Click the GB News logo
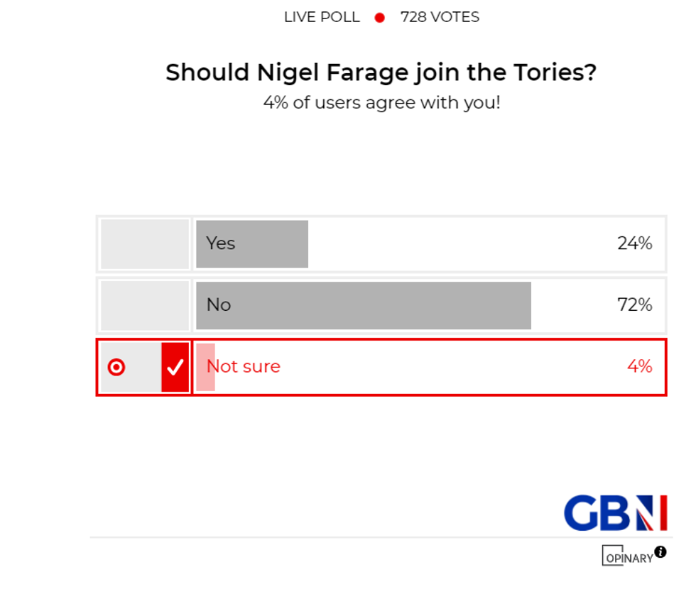This screenshot has width=696, height=616. (x=615, y=512)
